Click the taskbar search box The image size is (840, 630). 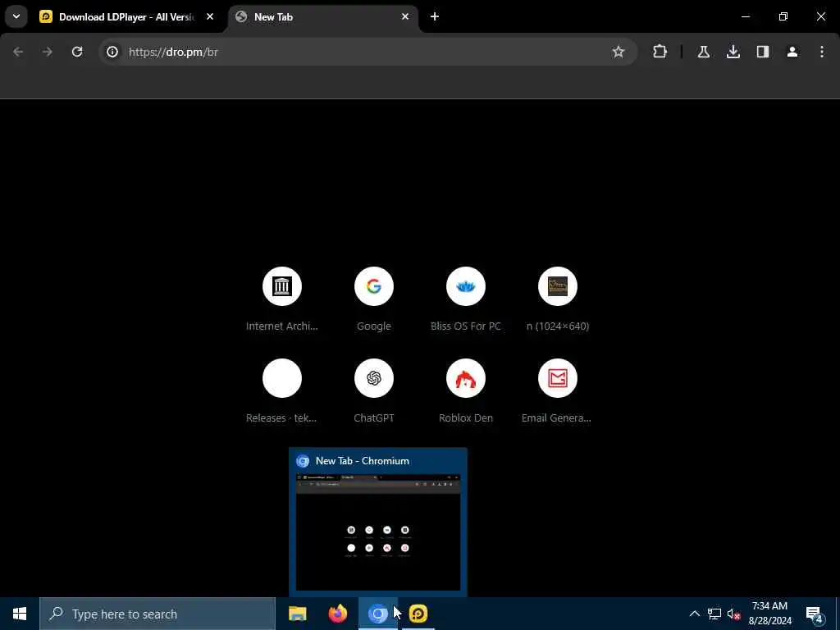point(157,614)
